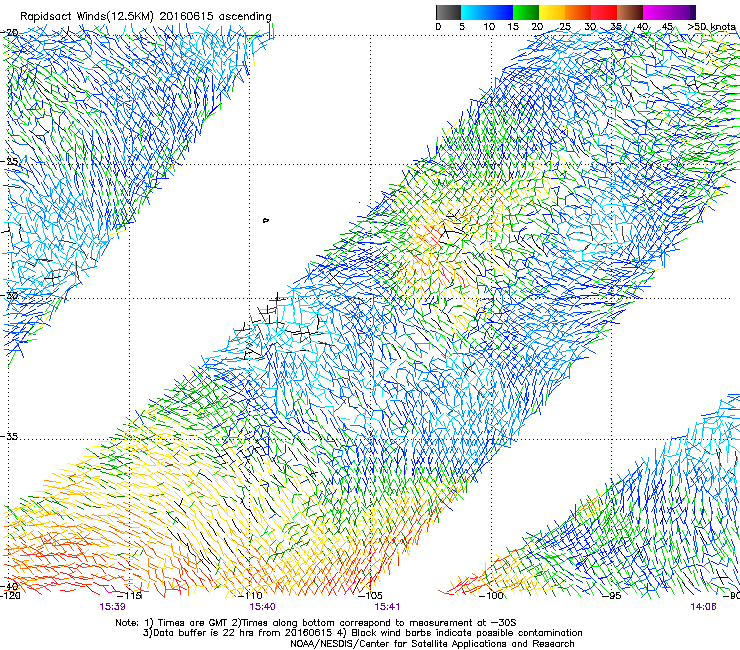Click the red 30–35 knot legend segment
The image size is (740, 650).
(604, 12)
